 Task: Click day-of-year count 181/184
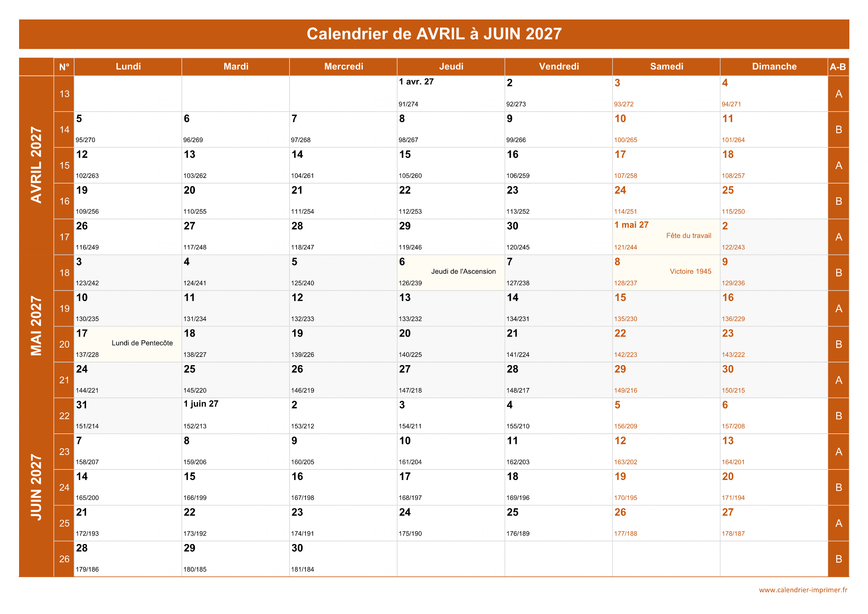[303, 569]
